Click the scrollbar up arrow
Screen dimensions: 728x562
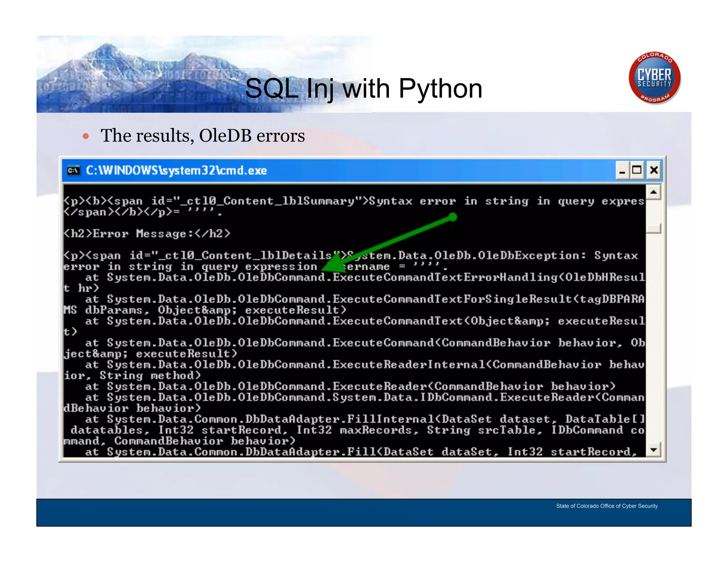click(653, 192)
